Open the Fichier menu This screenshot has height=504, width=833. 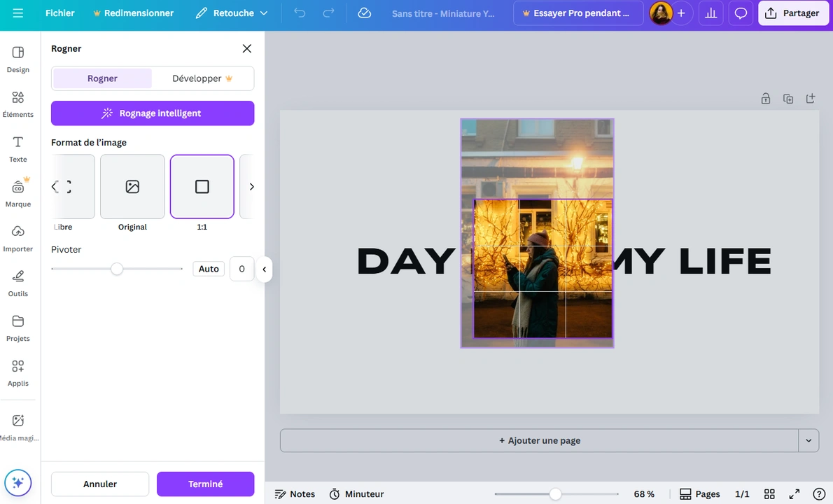pos(59,13)
